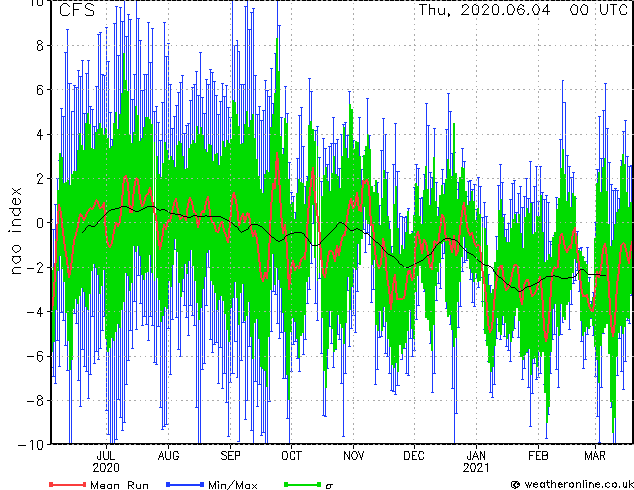Viewport: 634px width, 490px height.
Task: Click the y-axis value 0
Action: [x=40, y=223]
